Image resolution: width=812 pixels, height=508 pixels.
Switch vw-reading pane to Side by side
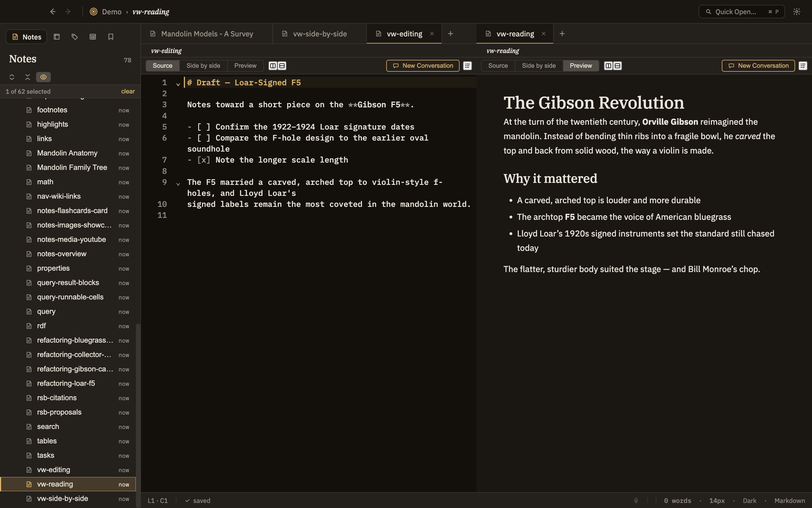coord(539,66)
